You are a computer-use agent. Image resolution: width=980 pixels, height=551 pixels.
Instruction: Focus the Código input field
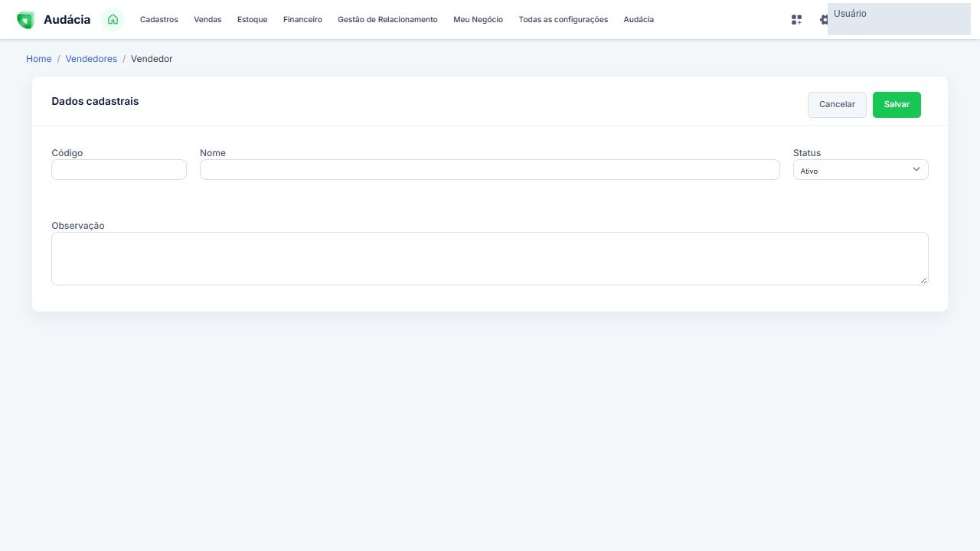pyautogui.click(x=119, y=170)
